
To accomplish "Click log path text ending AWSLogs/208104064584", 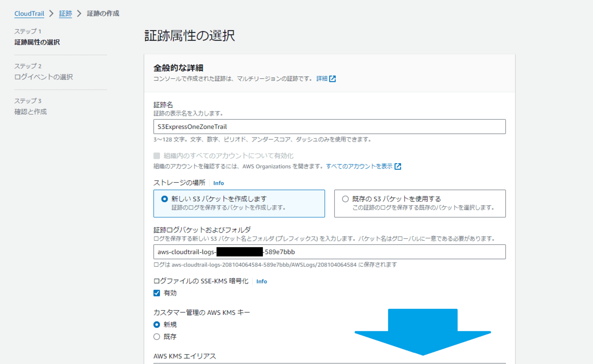I will point(275,265).
